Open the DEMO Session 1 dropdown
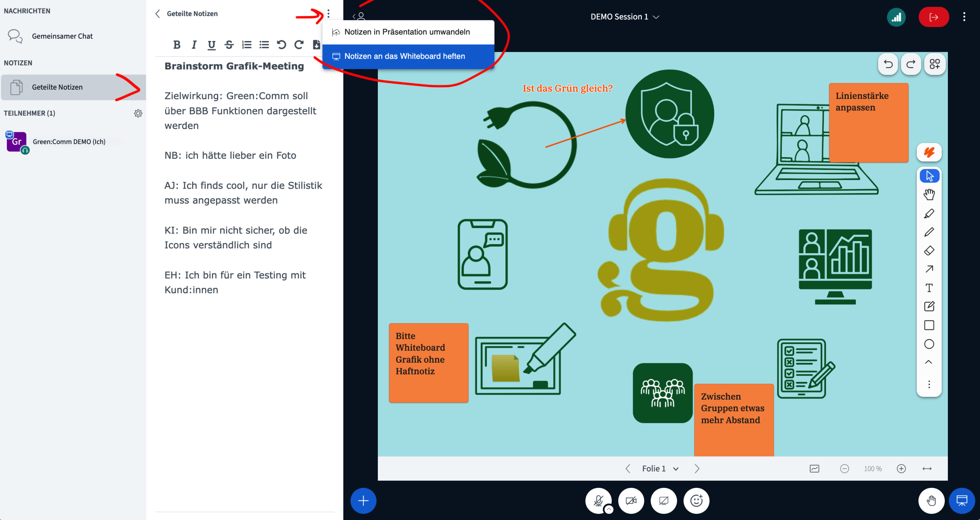This screenshot has width=980, height=520. 625,16
